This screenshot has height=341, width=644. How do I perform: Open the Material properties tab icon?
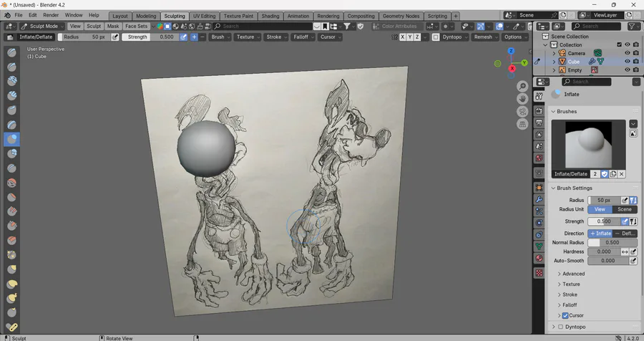click(x=540, y=259)
